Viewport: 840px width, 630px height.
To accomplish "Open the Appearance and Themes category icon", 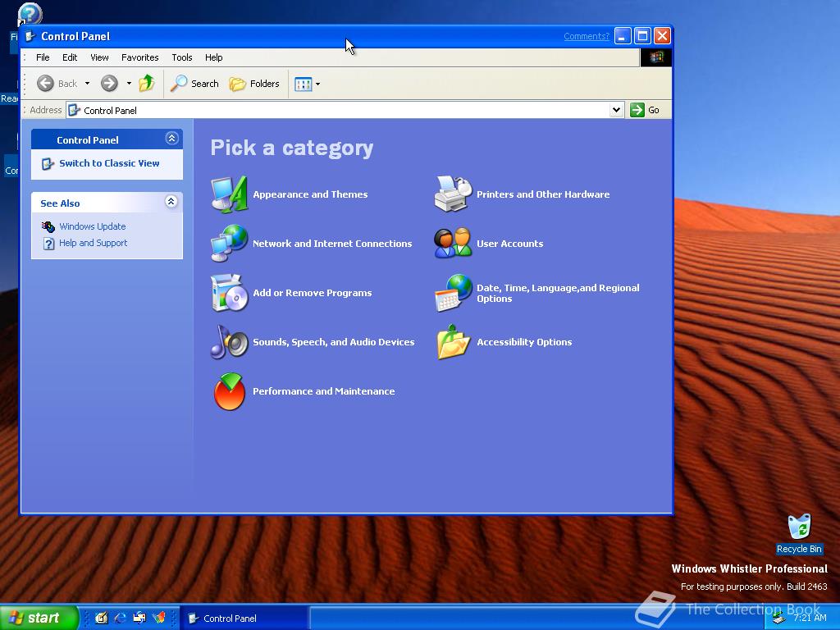I will tap(230, 194).
